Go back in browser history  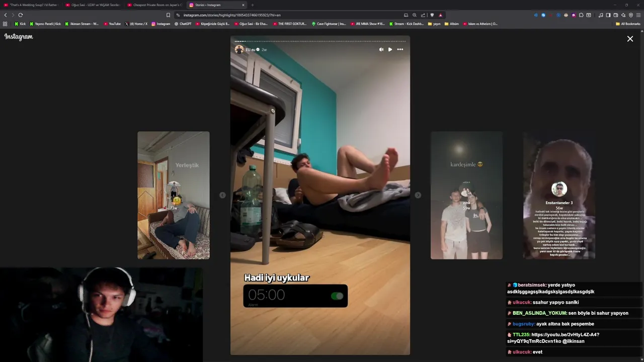point(6,15)
